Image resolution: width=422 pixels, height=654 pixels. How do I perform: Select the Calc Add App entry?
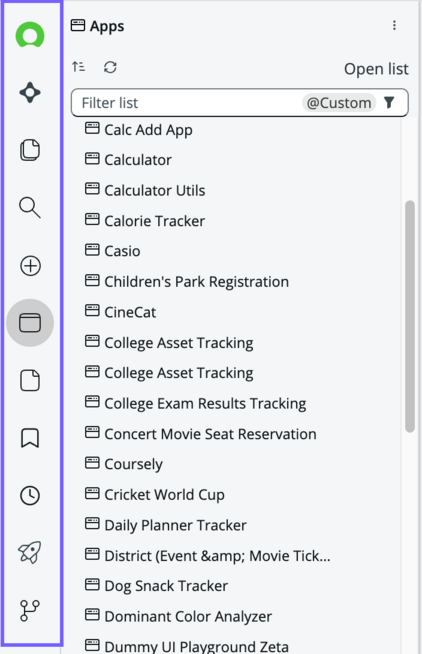148,130
